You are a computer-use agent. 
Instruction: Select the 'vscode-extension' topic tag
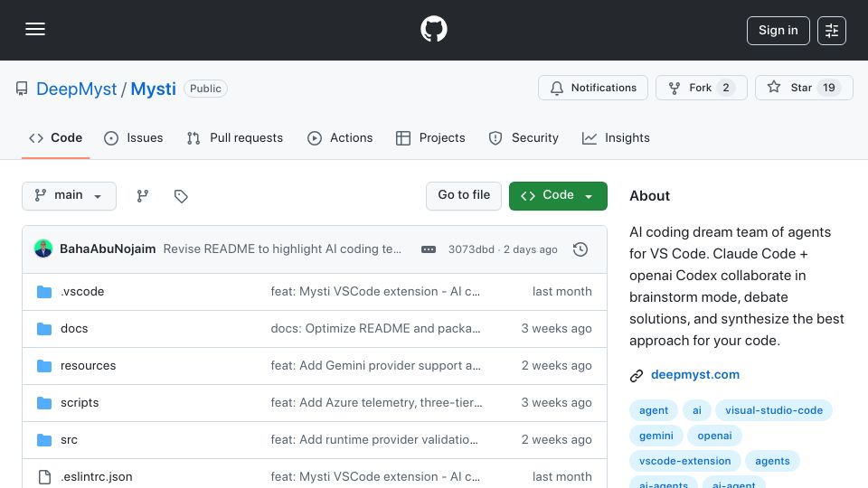tap(684, 462)
